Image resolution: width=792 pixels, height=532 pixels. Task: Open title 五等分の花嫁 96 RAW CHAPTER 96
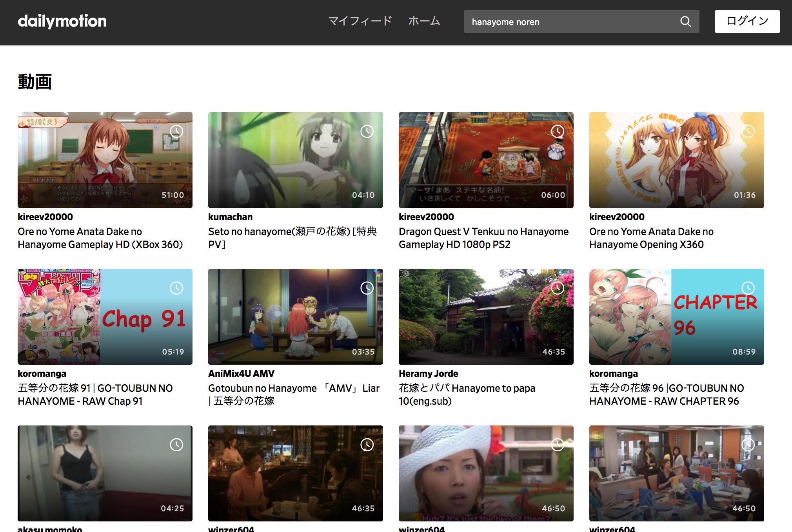[x=667, y=395]
